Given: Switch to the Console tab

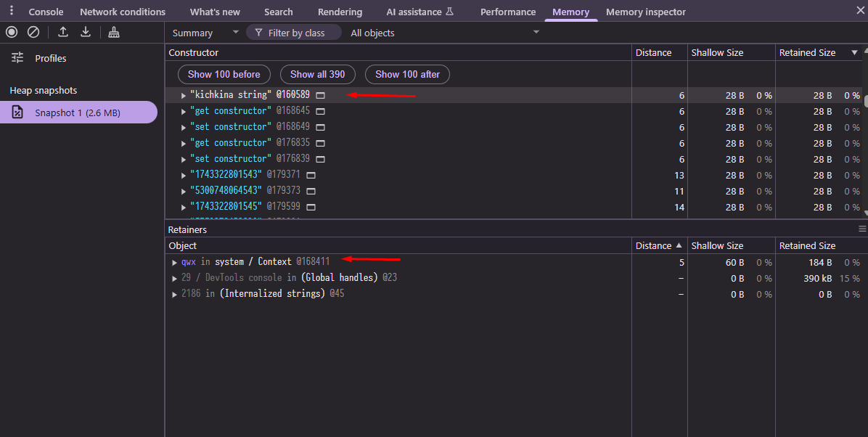Looking at the screenshot, I should 46,12.
